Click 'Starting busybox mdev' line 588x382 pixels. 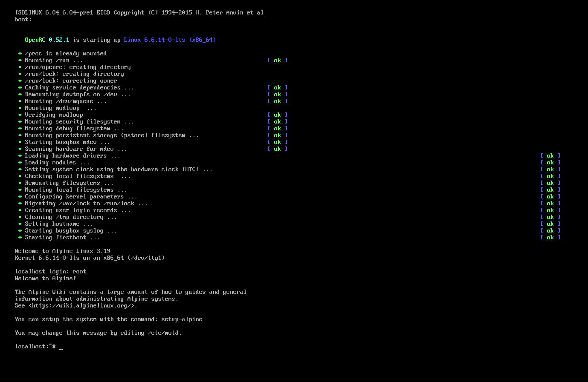coord(67,142)
